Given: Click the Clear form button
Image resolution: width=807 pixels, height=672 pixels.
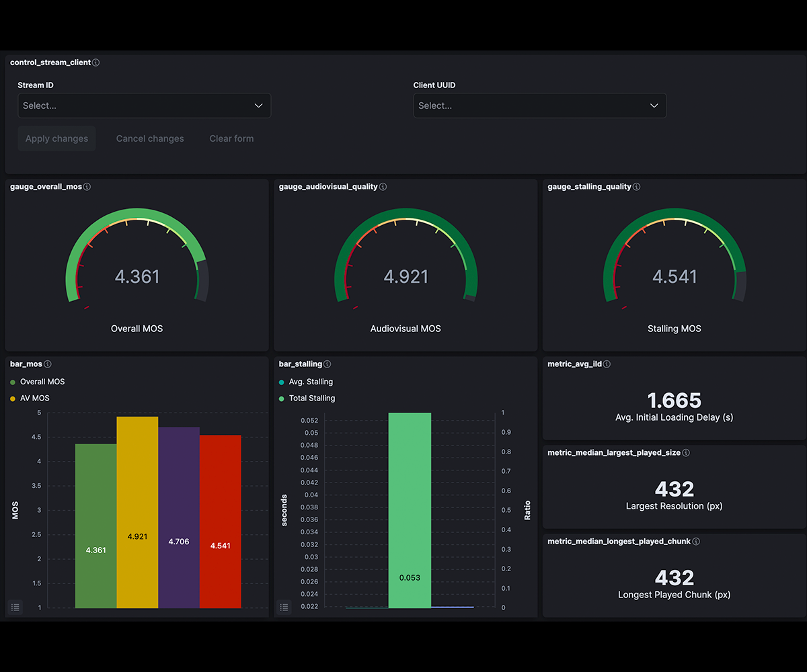Looking at the screenshot, I should click(x=231, y=138).
